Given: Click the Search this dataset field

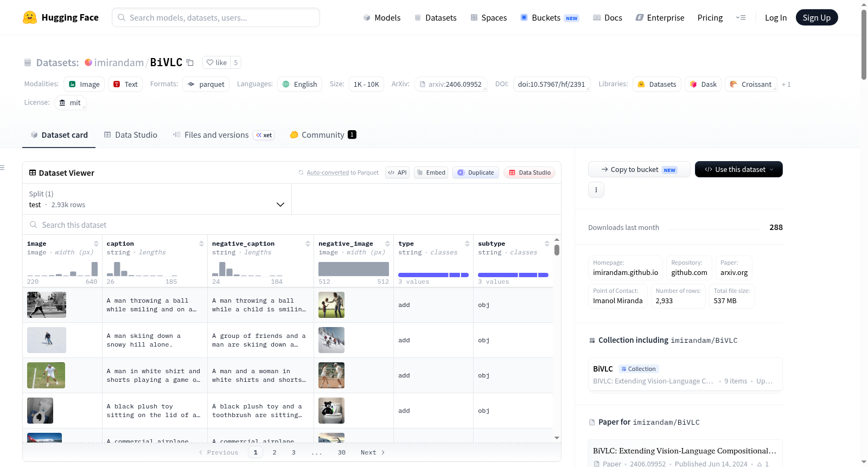Looking at the screenshot, I should (x=292, y=225).
